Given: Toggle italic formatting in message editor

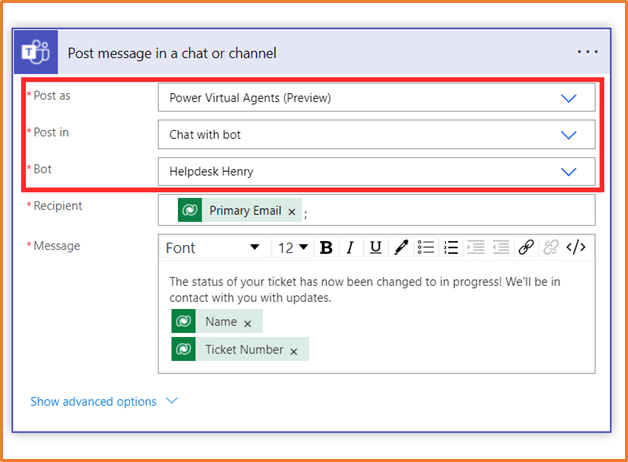Looking at the screenshot, I should click(350, 247).
